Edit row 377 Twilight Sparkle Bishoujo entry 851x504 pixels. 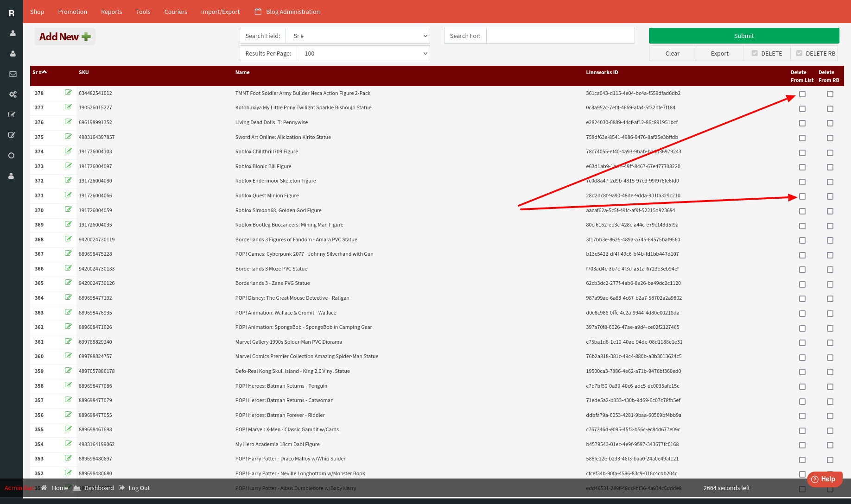(68, 107)
